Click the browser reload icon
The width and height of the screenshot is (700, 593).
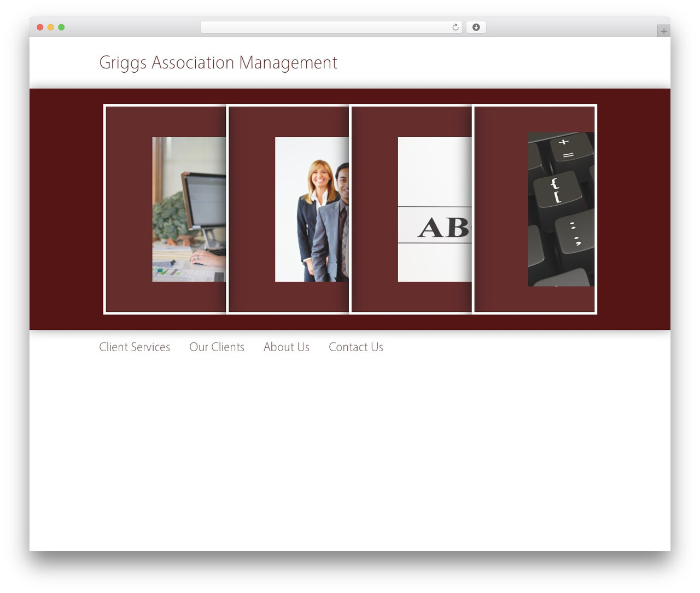(455, 27)
